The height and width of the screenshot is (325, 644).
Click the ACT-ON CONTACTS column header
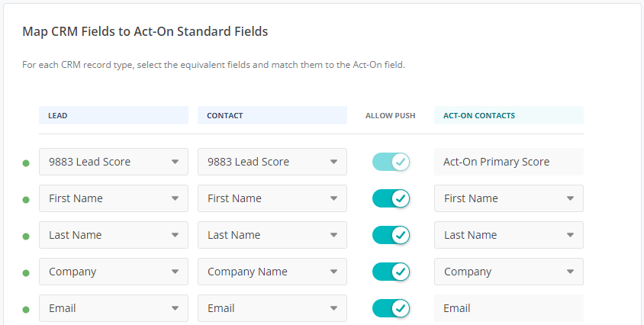pyautogui.click(x=508, y=115)
